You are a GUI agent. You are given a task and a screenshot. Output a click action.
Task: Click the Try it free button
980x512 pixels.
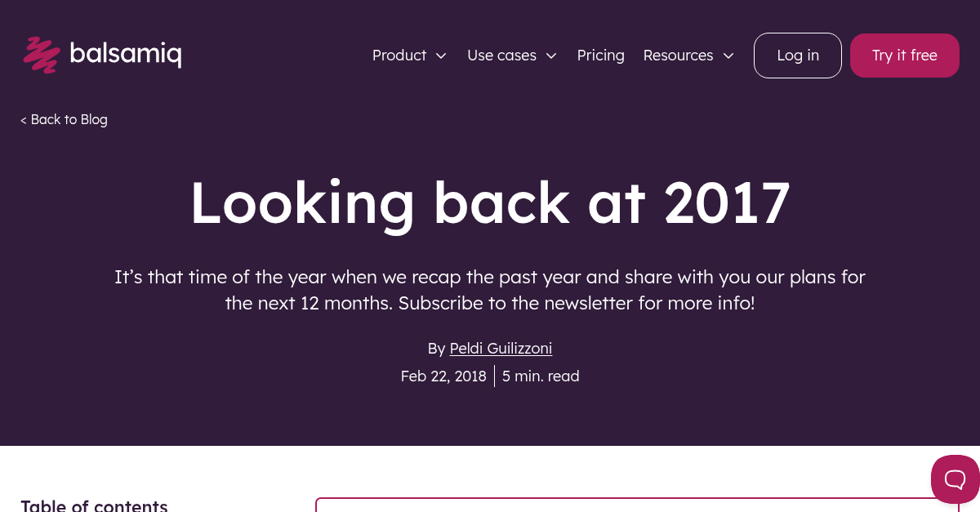pyautogui.click(x=905, y=56)
